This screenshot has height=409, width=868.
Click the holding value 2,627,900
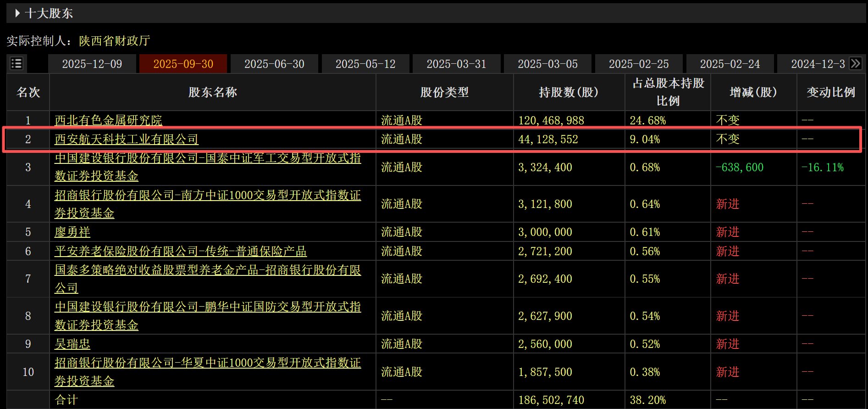(x=545, y=316)
